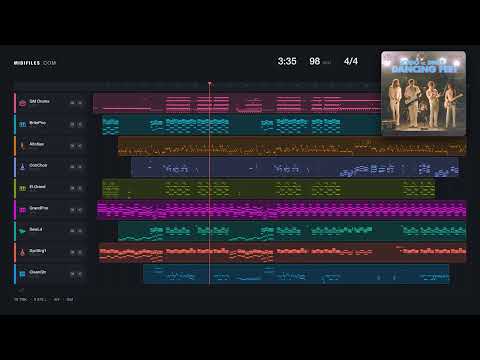This screenshot has height=360, width=480.
Task: Click the BritePno track keyboard icon
Action: 22,124
